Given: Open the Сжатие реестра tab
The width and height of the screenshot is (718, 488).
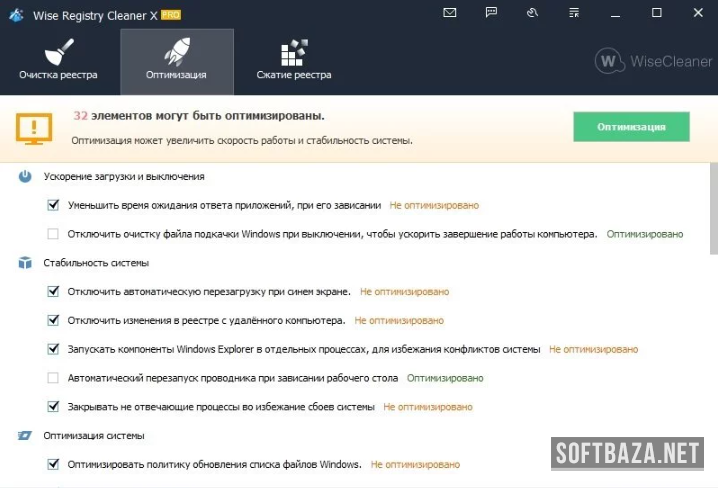Looking at the screenshot, I should click(294, 61).
